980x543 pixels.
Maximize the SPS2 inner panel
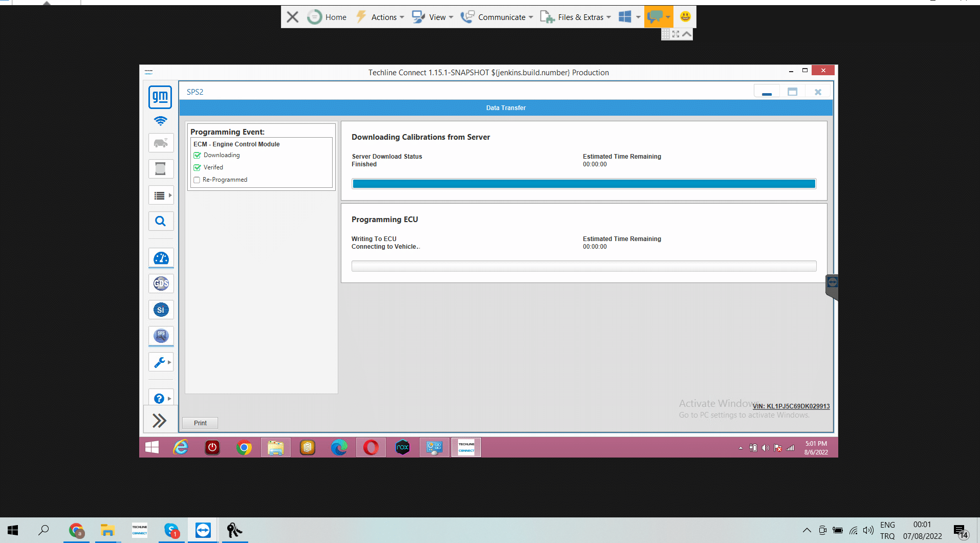792,92
